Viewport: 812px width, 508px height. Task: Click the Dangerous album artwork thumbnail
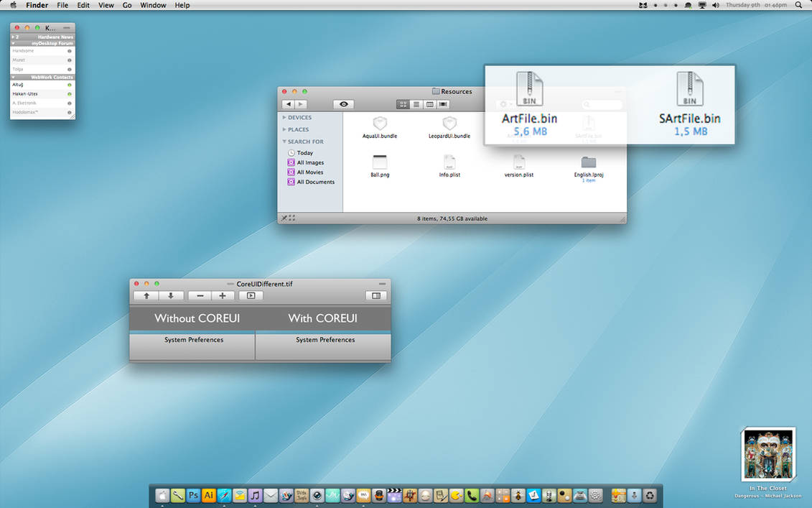tap(768, 455)
